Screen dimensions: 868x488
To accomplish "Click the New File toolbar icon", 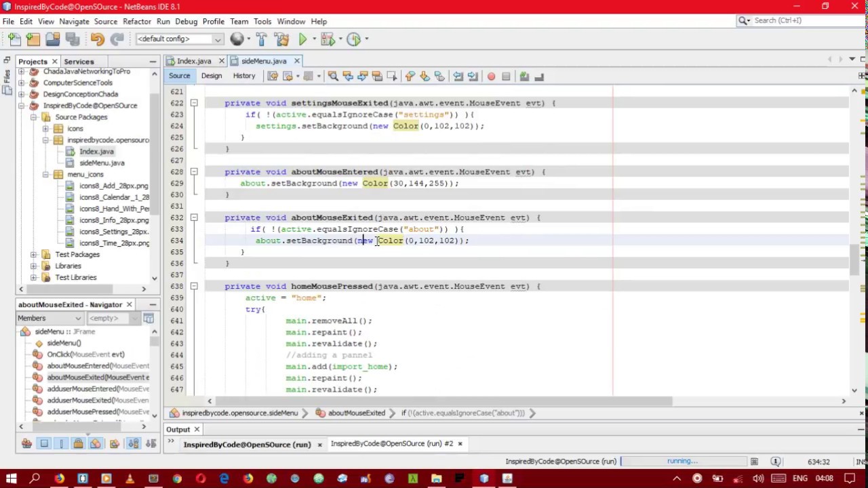I will coord(14,39).
